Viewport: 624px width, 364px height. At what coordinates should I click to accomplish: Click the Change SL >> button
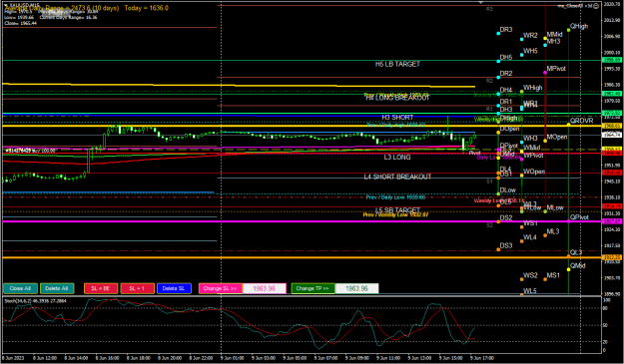(221, 288)
